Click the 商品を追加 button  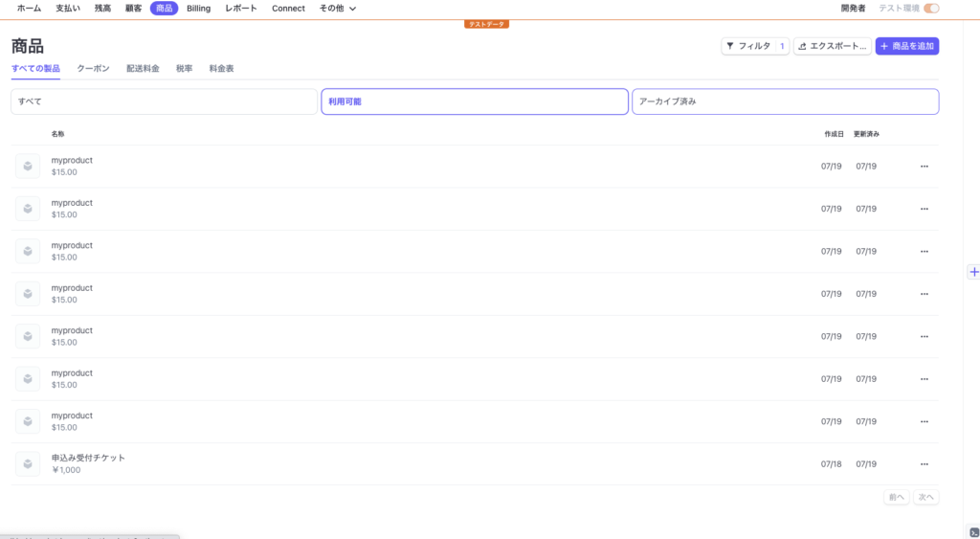pyautogui.click(x=906, y=46)
